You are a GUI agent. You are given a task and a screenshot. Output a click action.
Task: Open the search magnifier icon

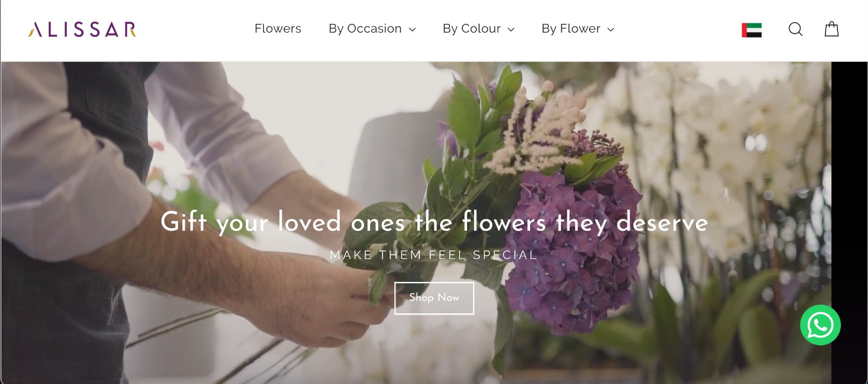tap(795, 29)
